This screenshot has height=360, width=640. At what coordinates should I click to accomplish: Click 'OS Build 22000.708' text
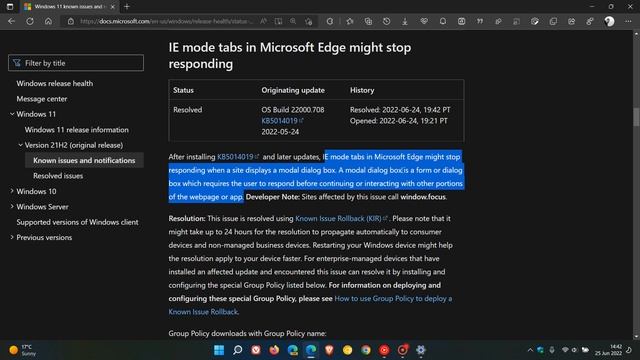pos(293,110)
